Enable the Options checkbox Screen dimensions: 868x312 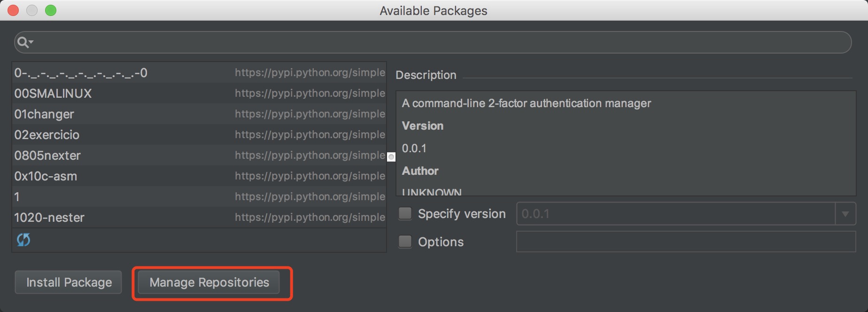click(405, 242)
